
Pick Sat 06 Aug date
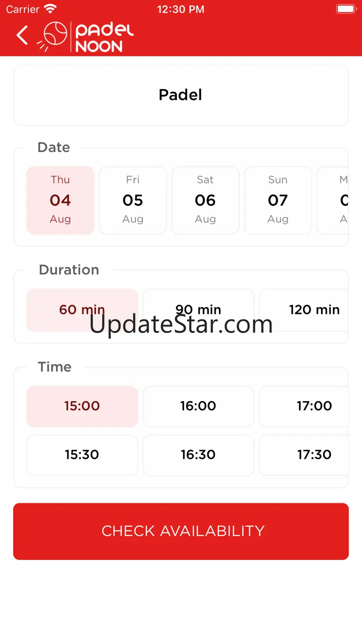205,200
